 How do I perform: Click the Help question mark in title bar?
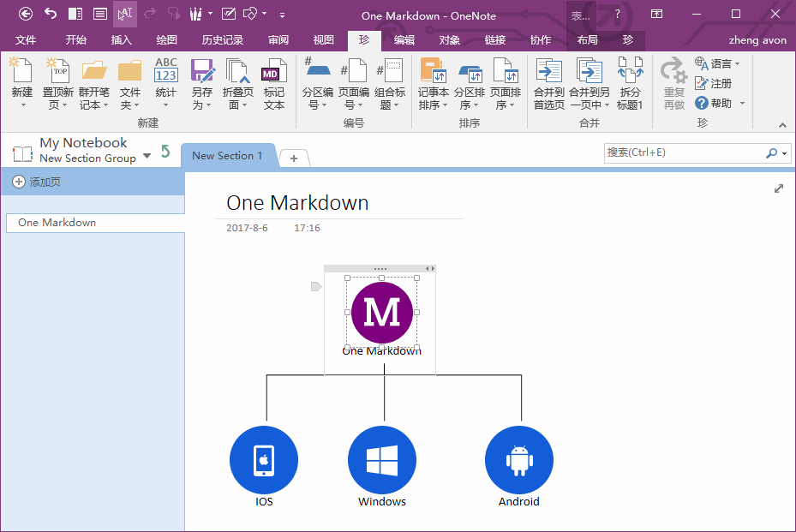click(x=617, y=15)
